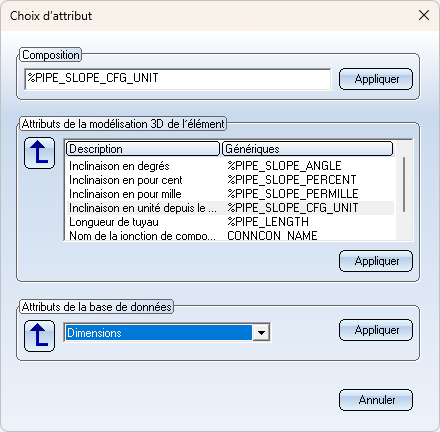
Task: Click Appliquer in database attributes section
Action: [376, 330]
